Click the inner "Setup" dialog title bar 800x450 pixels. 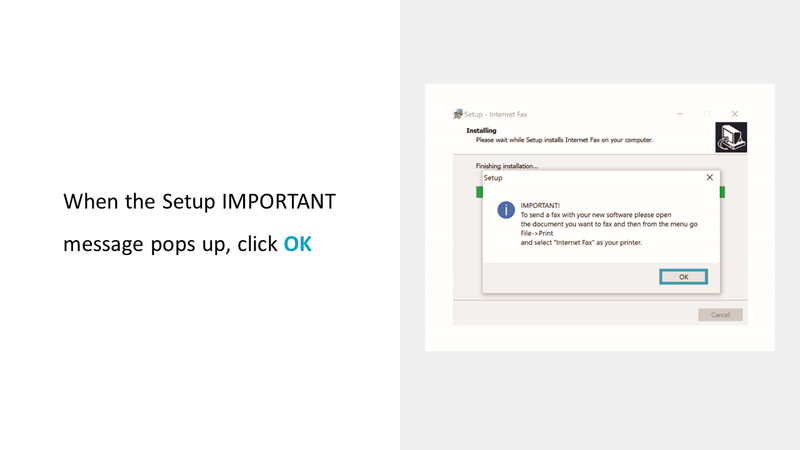point(590,177)
